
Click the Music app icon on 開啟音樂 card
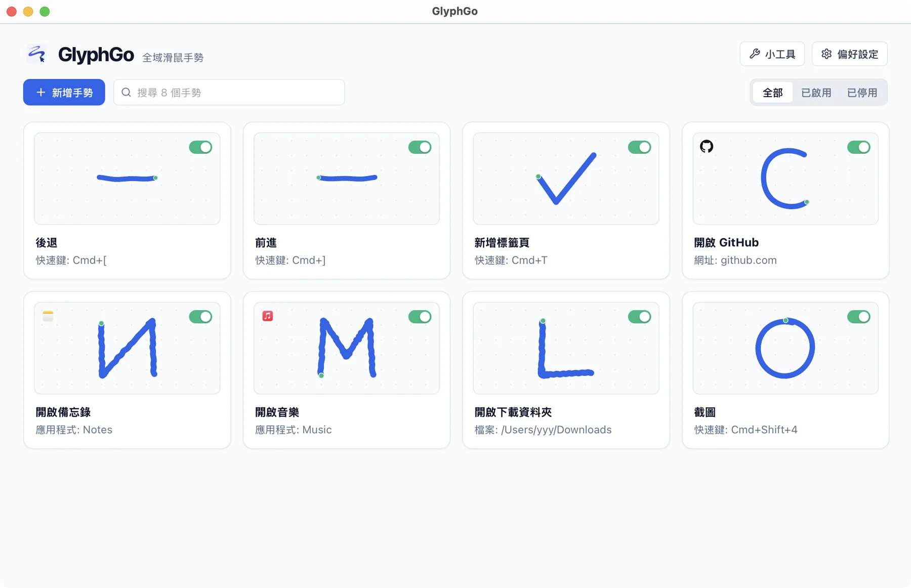(x=268, y=316)
